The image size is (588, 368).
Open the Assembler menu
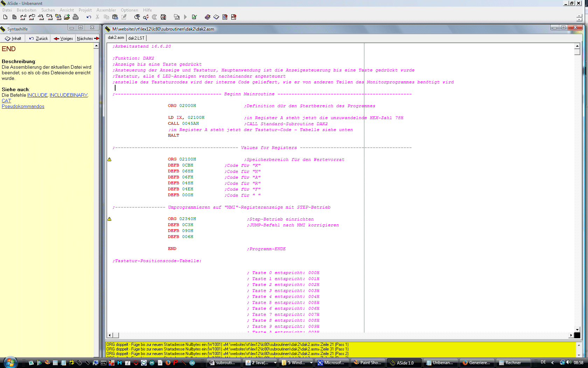point(106,10)
